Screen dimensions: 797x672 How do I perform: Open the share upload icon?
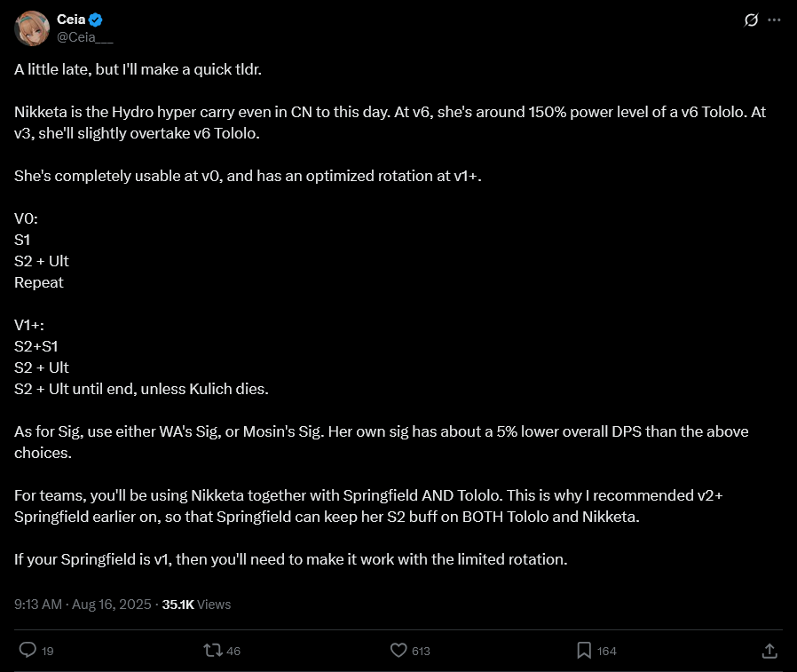[769, 650]
